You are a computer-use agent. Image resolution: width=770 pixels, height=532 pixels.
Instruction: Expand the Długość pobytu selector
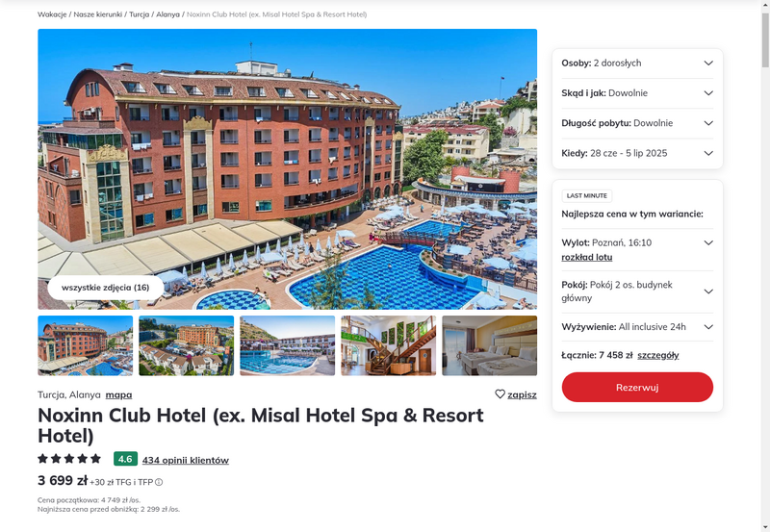click(x=637, y=123)
